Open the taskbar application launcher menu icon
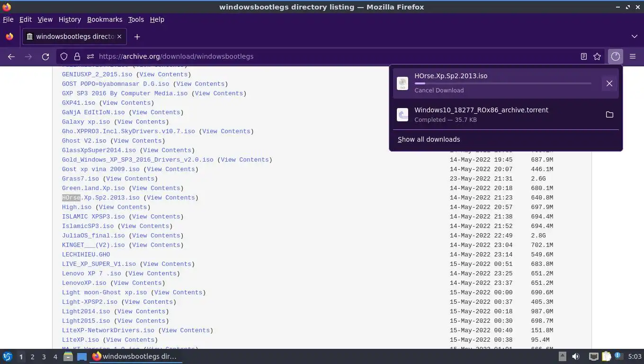Screen dimensions: 644x364 (x=8, y=356)
